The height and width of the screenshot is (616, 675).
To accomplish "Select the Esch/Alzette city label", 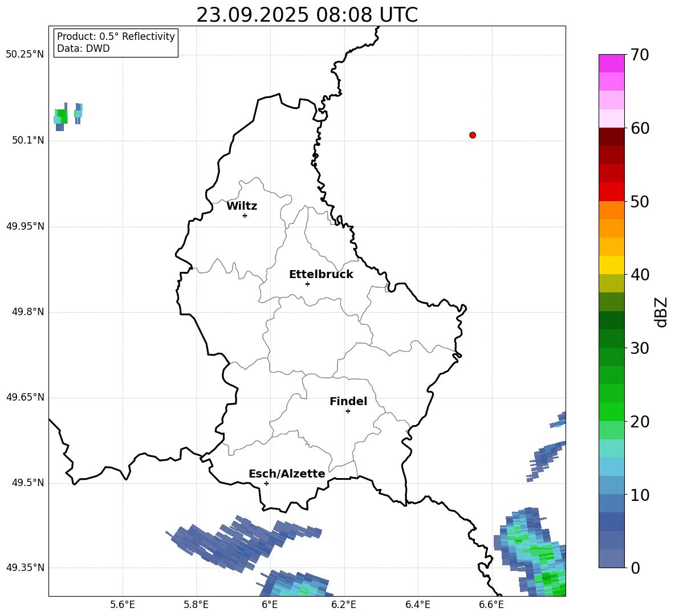I will coord(287,474).
